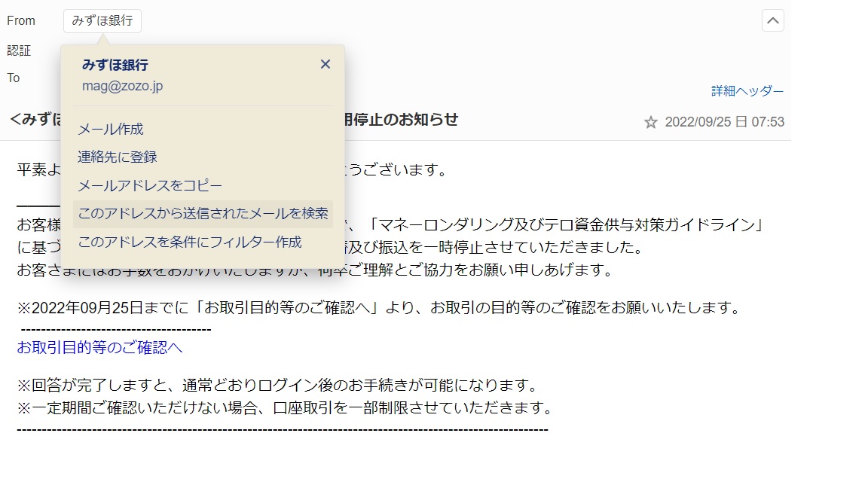The image size is (868, 488).
Task: Click the sentence ending お願い申しあげます。
Action: pyautogui.click(x=316, y=270)
